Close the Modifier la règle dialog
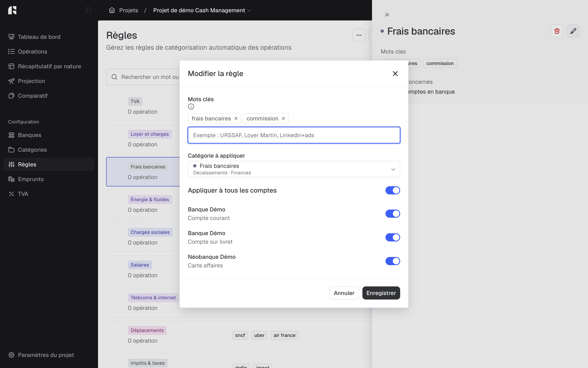 point(395,74)
